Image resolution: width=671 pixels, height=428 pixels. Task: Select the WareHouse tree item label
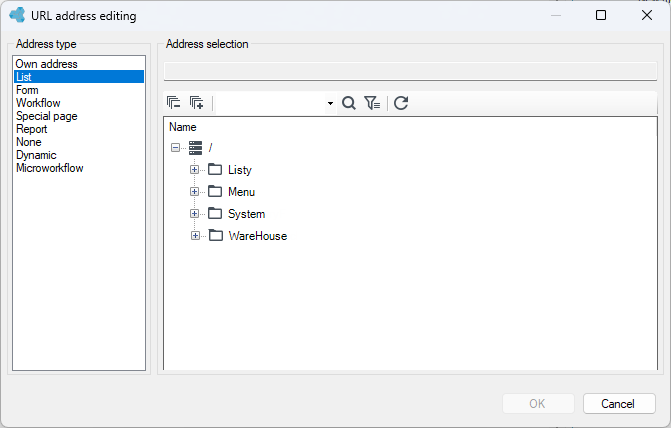258,236
